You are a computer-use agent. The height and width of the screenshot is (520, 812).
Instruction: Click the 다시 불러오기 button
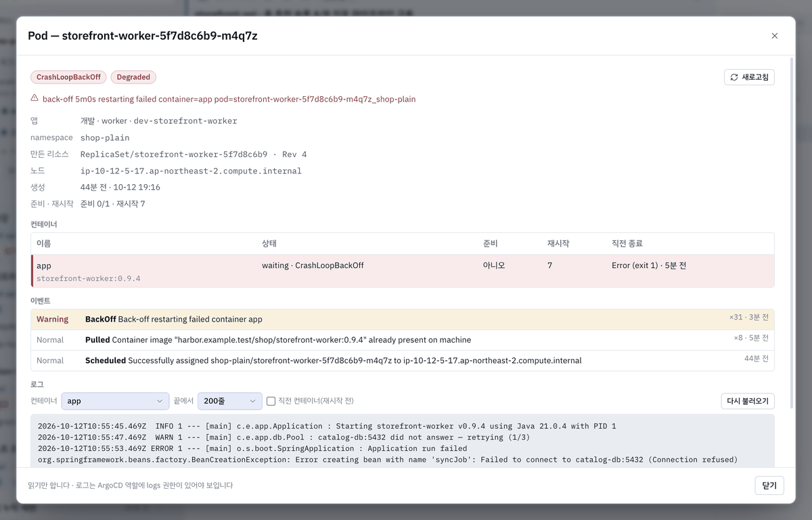tap(748, 401)
